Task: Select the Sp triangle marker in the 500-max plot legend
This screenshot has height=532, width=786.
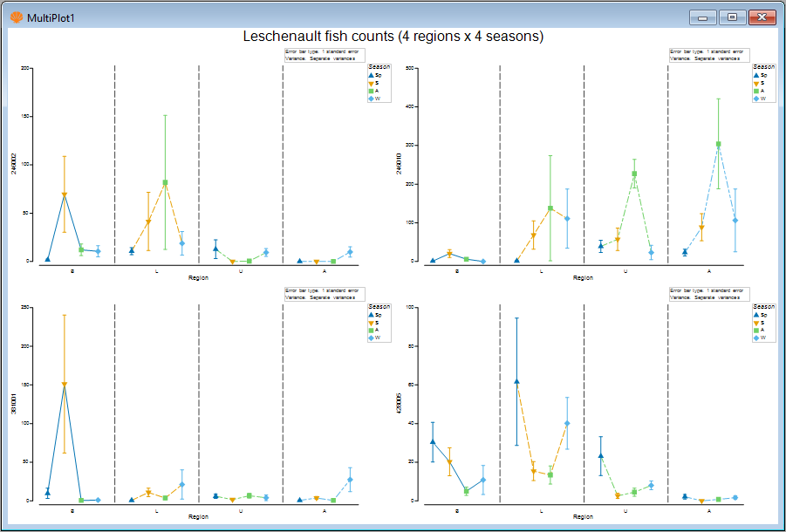Action: tap(756, 75)
